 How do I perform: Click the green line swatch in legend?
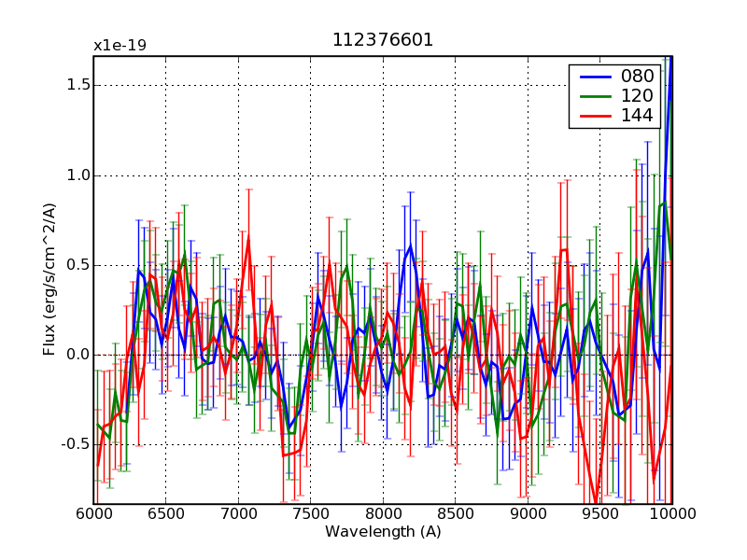point(590,96)
